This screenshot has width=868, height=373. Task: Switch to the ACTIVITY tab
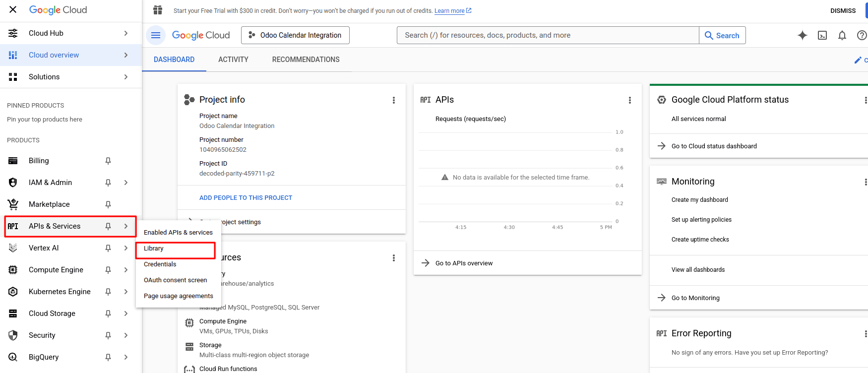[x=233, y=60]
